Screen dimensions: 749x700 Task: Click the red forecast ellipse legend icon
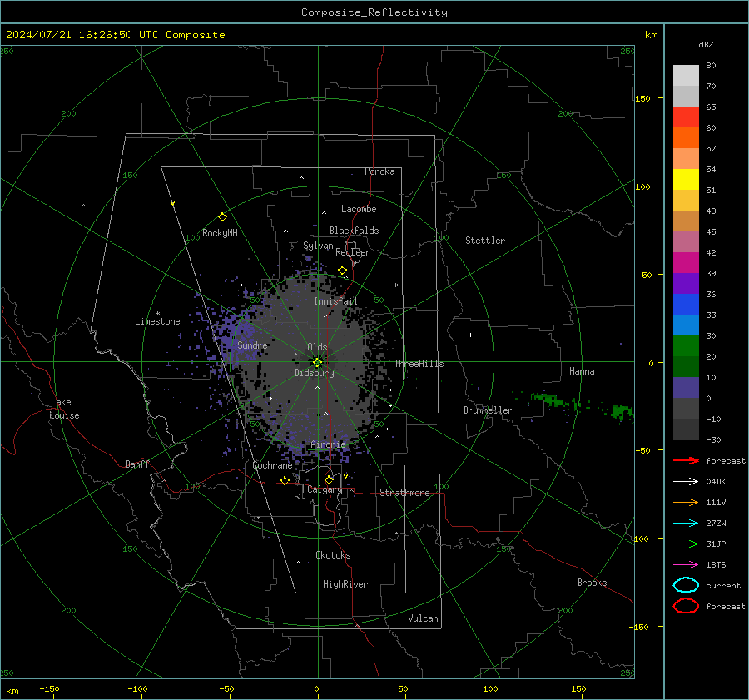(x=686, y=606)
